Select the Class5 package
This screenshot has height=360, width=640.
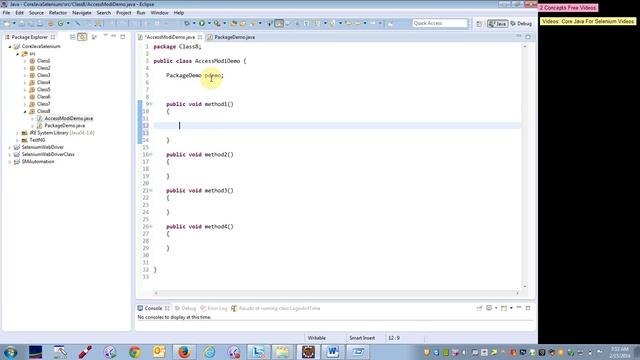point(43,89)
